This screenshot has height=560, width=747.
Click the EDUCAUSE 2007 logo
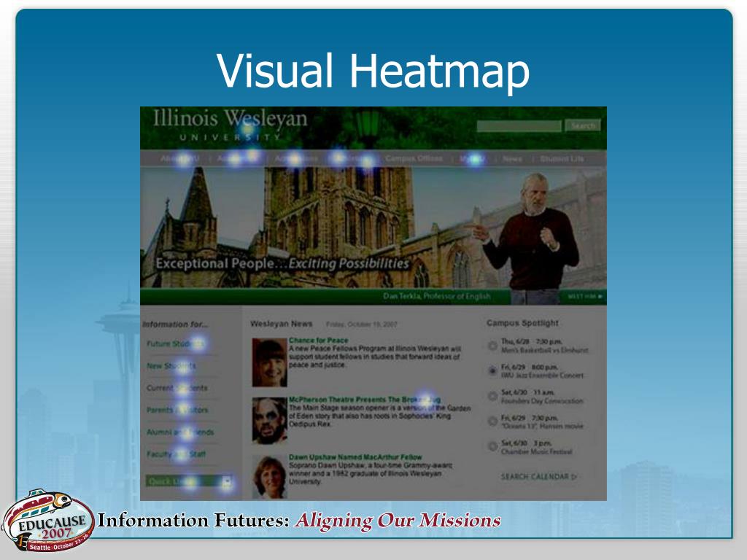[x=47, y=521]
